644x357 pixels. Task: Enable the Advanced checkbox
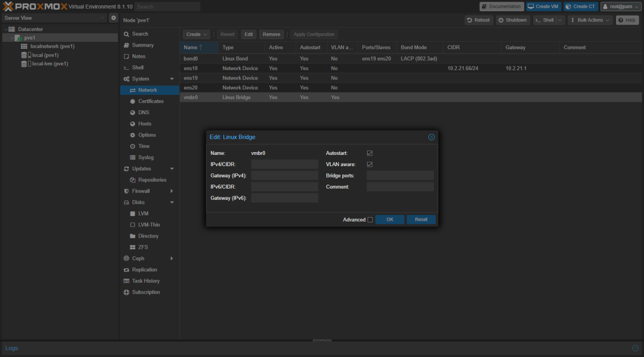370,220
